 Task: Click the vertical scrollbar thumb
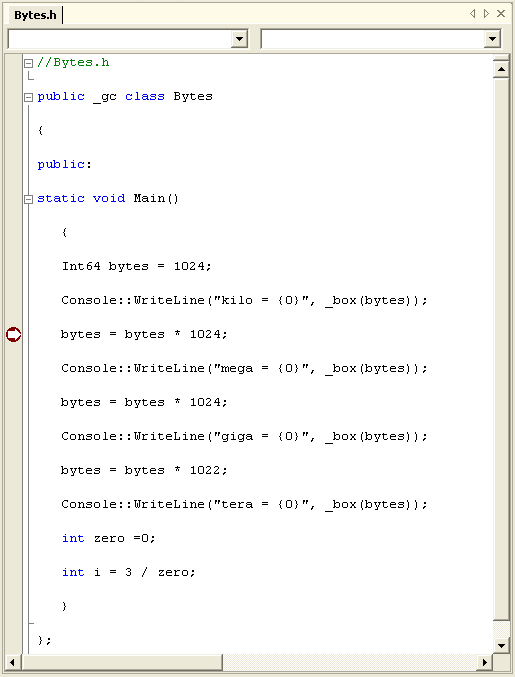[x=501, y=349]
